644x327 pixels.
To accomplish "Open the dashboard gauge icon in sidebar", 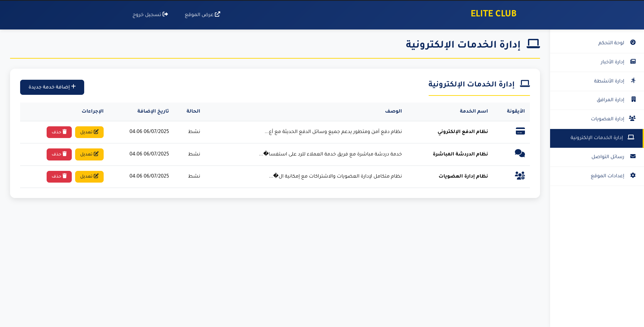I will 633,43.
